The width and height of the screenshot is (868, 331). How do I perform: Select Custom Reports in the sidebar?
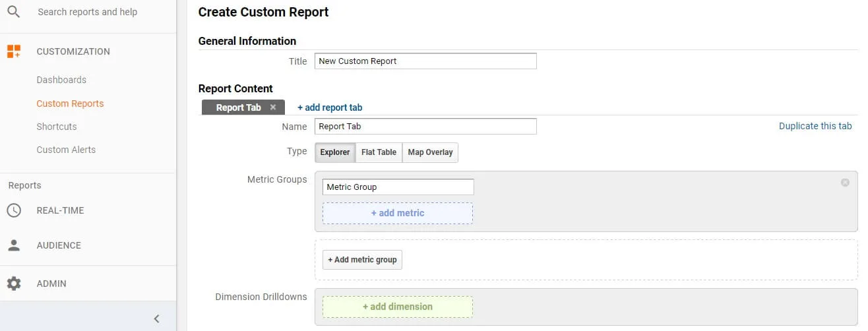click(x=70, y=104)
